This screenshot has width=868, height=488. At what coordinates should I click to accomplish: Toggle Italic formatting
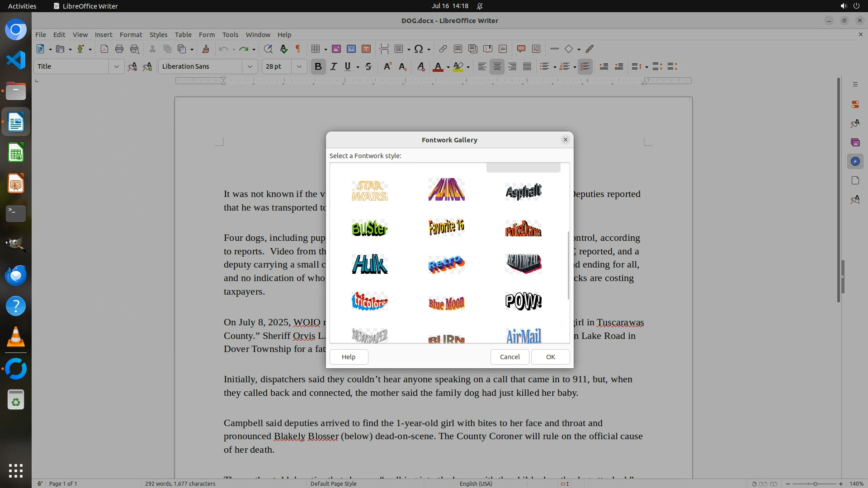pos(333,66)
